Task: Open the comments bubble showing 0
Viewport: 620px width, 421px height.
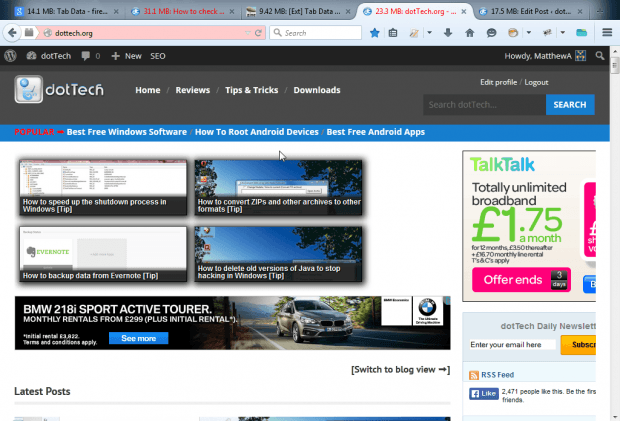Action: [x=91, y=56]
